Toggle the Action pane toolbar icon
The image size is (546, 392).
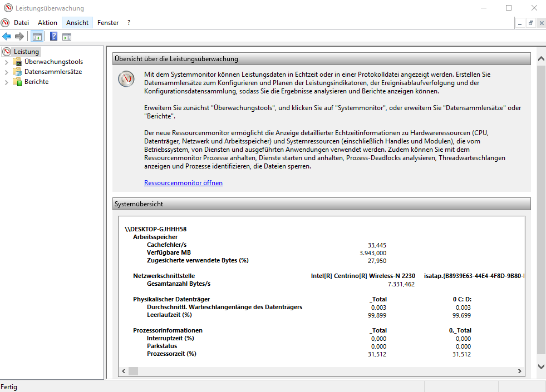(67, 37)
